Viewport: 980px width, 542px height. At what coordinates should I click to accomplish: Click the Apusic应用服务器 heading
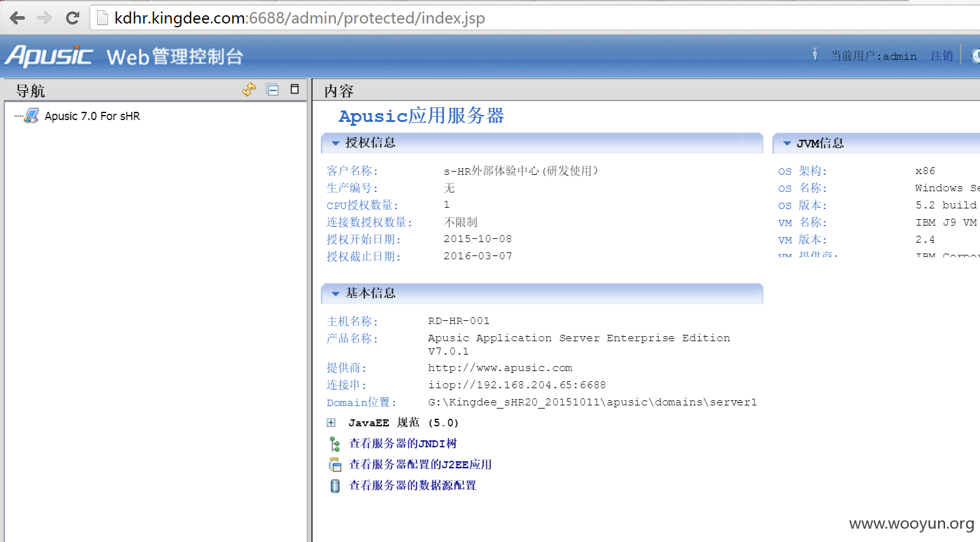(x=421, y=116)
